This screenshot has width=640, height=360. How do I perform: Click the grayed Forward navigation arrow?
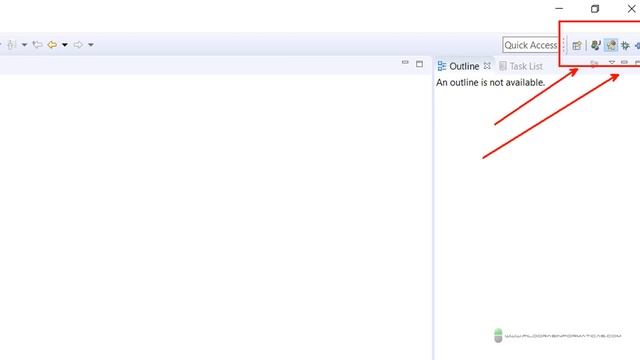tap(78, 44)
